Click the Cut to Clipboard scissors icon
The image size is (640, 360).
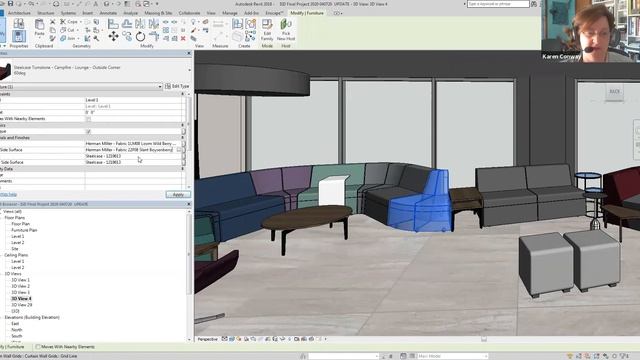coord(53,22)
